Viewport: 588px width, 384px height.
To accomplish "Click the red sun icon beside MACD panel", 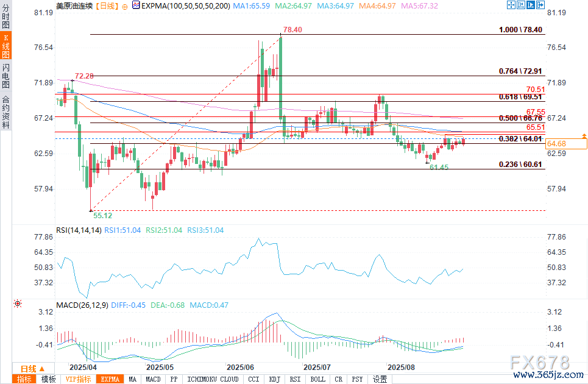I will [x=17, y=304].
